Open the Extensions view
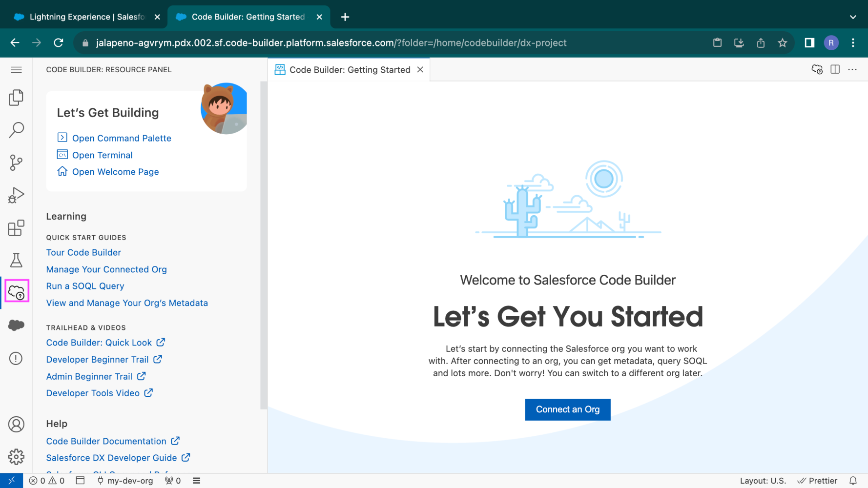The image size is (868, 488). pyautogui.click(x=16, y=228)
